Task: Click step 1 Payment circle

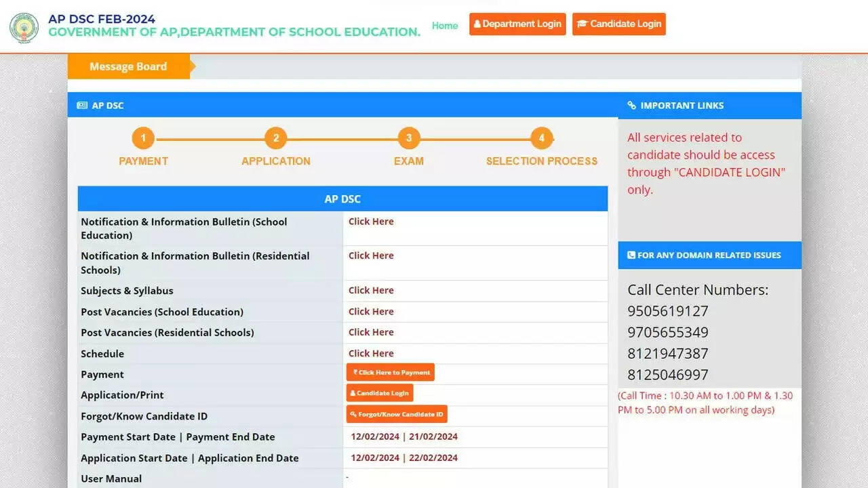Action: 143,139
